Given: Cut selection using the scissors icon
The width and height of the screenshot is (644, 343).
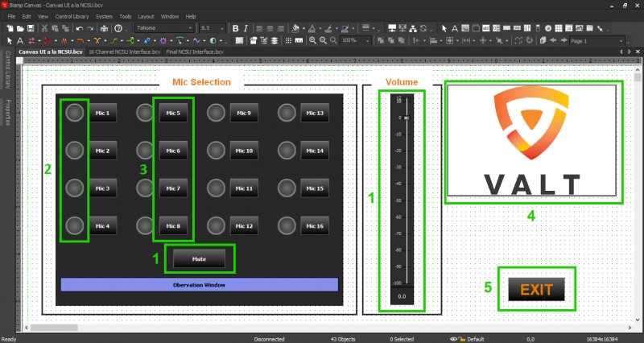Looking at the screenshot, I should click(44, 28).
